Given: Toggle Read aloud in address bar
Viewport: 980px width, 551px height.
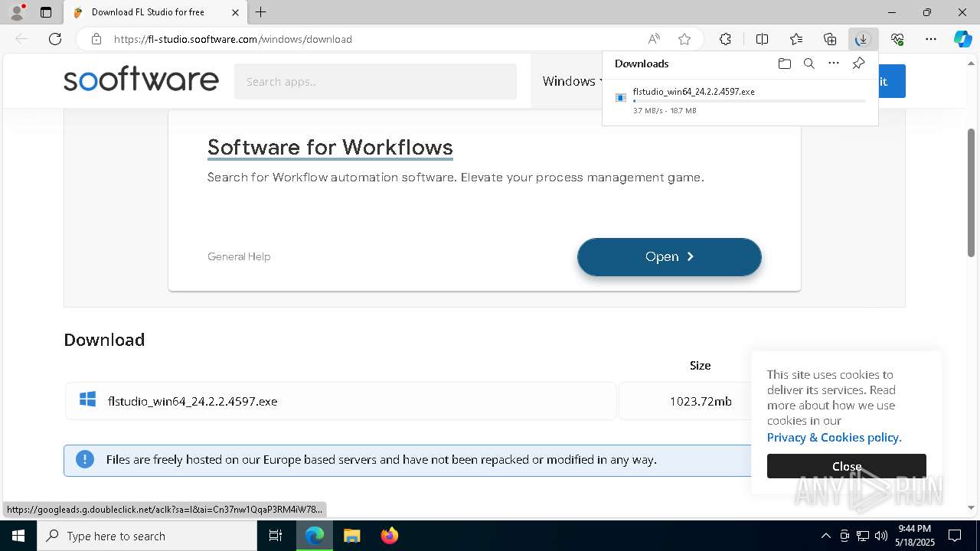Looking at the screenshot, I should pyautogui.click(x=654, y=39).
